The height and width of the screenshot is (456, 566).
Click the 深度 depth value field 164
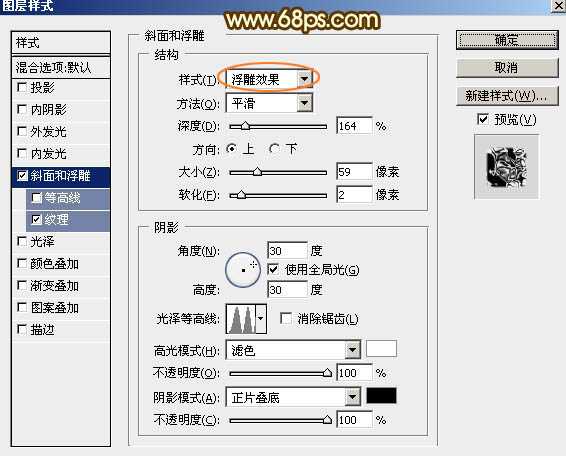354,126
